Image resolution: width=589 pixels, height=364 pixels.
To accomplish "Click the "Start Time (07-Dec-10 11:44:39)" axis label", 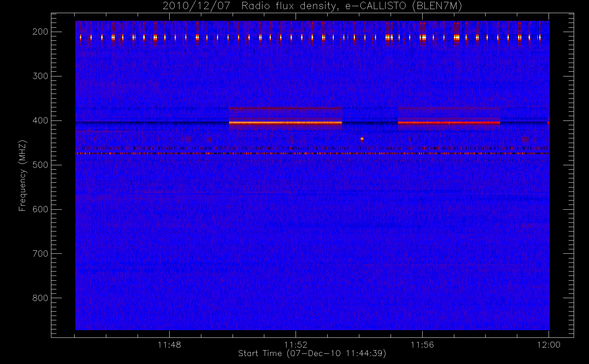I will pos(312,353).
